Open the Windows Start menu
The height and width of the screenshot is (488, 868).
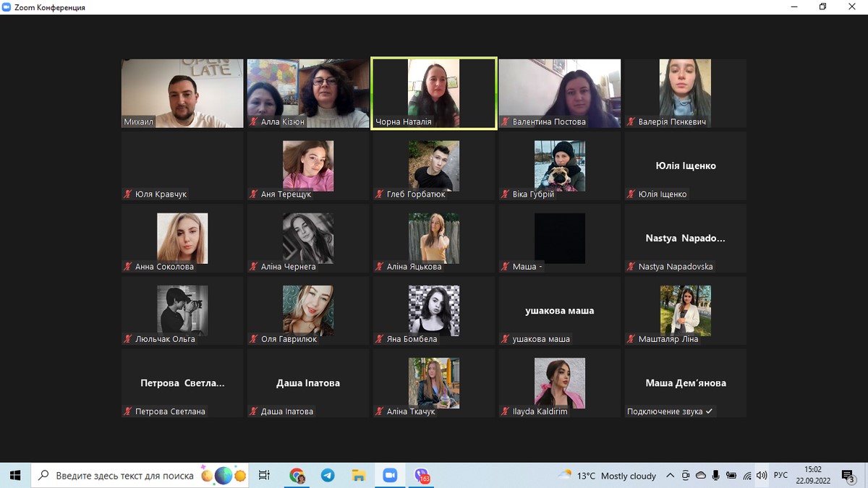(x=15, y=475)
